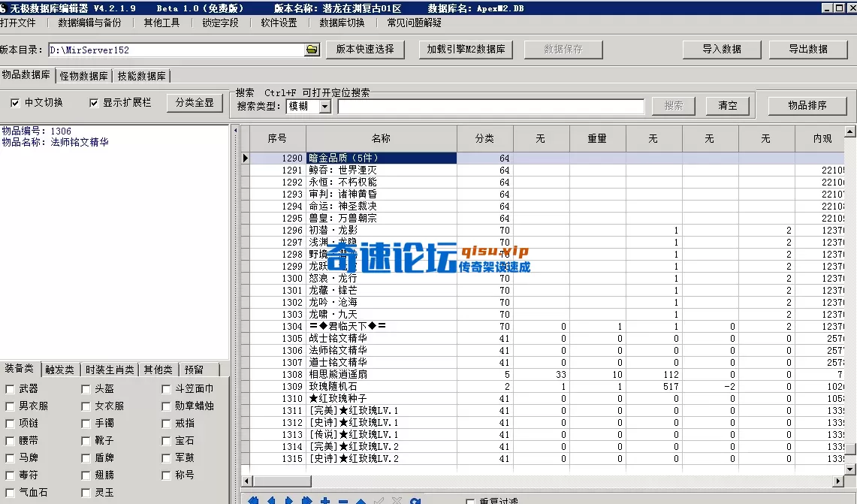The width and height of the screenshot is (857, 504).
Task: Collapse left panel using splitter arrow
Action: click(236, 131)
